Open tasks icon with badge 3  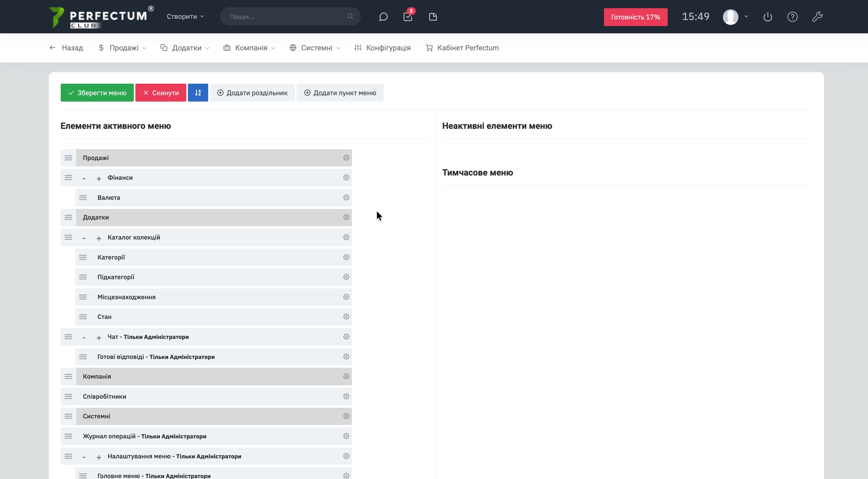(x=408, y=17)
